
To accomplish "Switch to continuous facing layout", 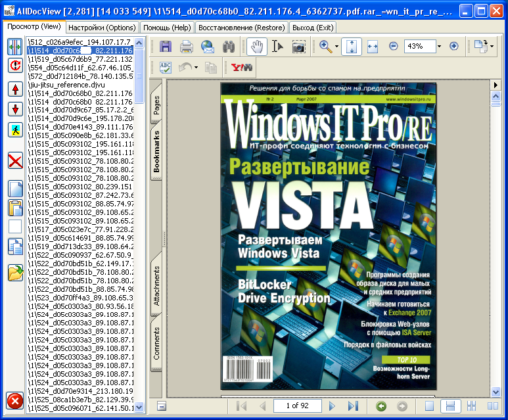I will (471, 406).
